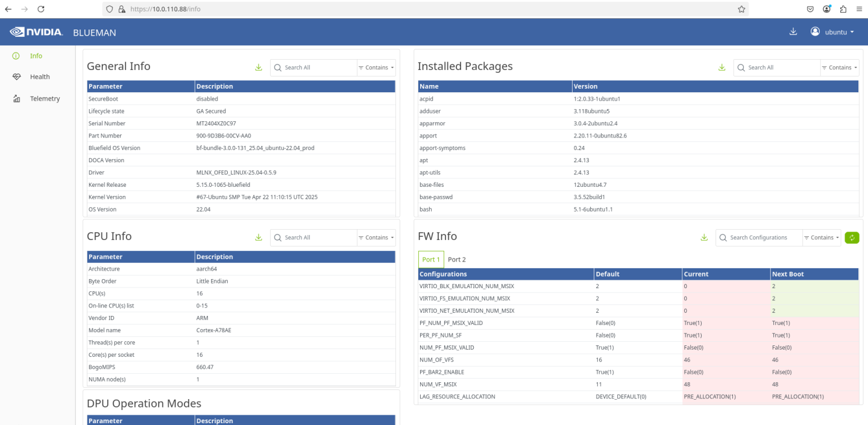
Task: Open General Info Contains filter dropdown
Action: [x=377, y=68]
